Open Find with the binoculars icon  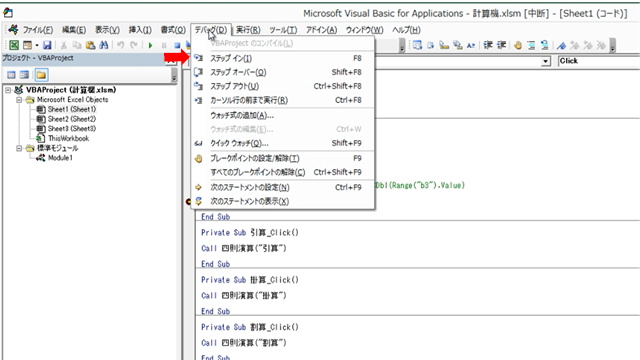click(104, 45)
